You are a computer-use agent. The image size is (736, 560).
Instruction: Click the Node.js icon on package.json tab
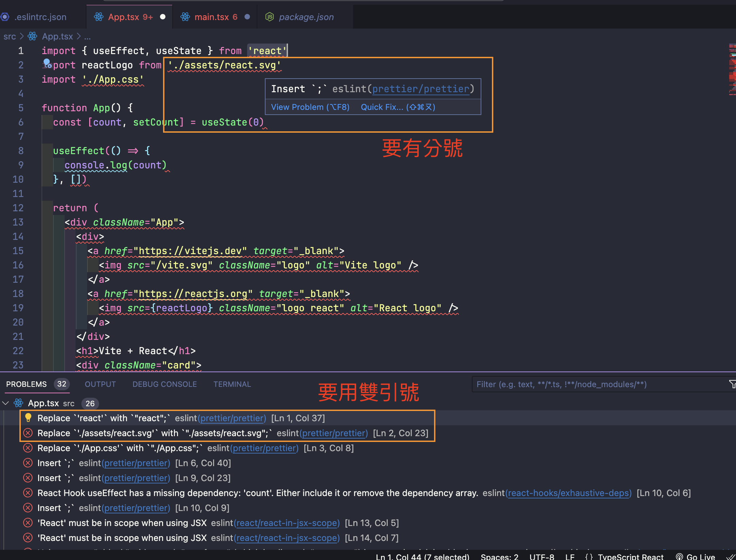point(270,17)
